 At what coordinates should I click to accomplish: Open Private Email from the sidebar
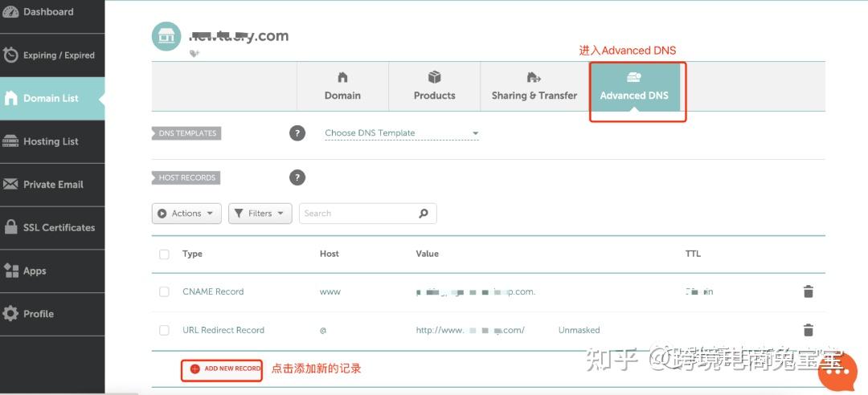click(53, 185)
